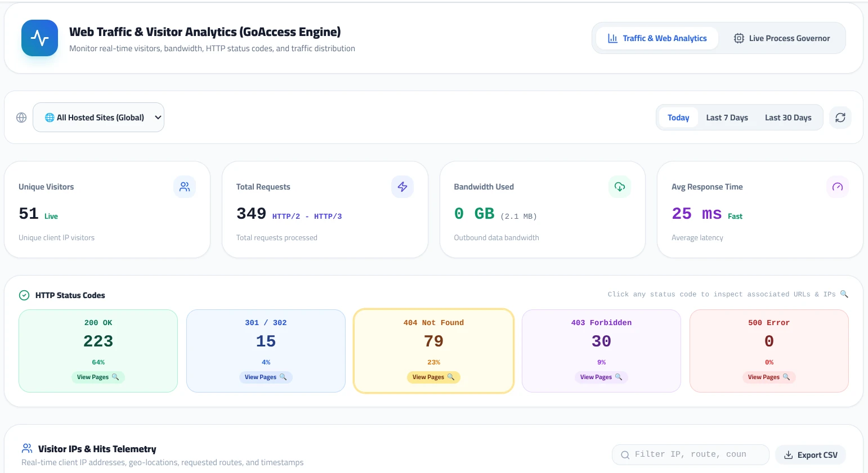868x473 pixels.
Task: Click the Bandwidth Used cloud download icon
Action: (620, 187)
